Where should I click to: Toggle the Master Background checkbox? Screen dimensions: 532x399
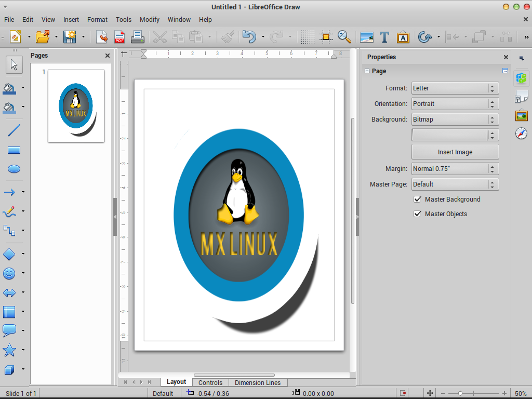point(417,199)
